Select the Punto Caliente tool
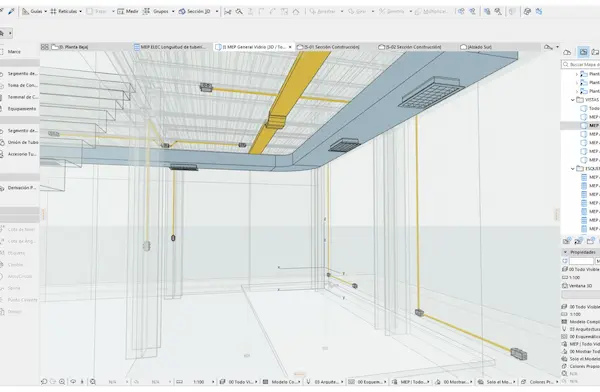Image resolution: width=600 pixels, height=392 pixels. (x=19, y=300)
